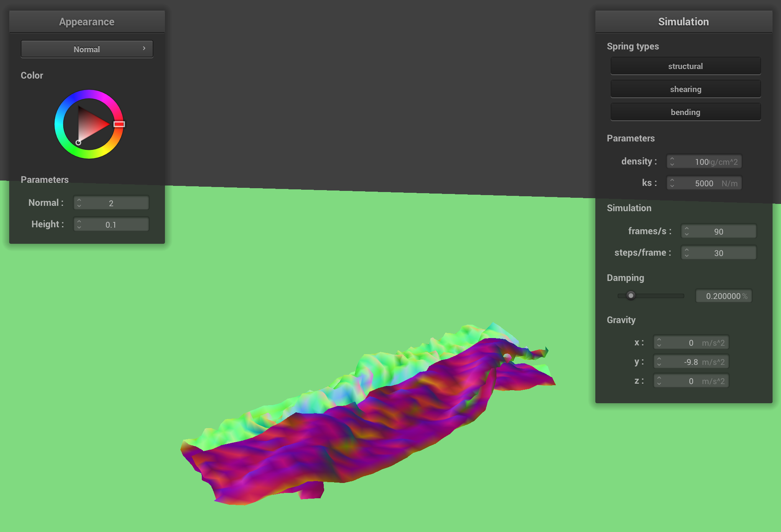Image resolution: width=781 pixels, height=532 pixels.
Task: Toggle the shearing spring type
Action: pyautogui.click(x=685, y=89)
